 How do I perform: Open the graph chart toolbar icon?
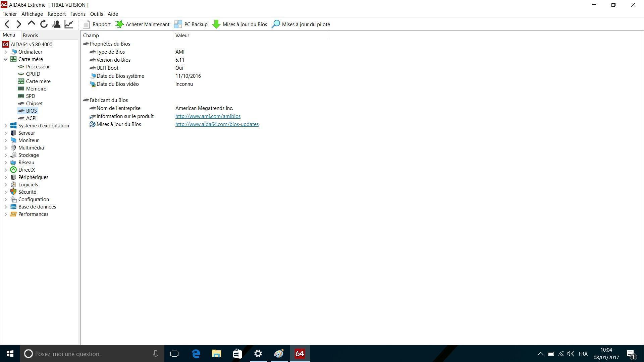click(x=69, y=24)
